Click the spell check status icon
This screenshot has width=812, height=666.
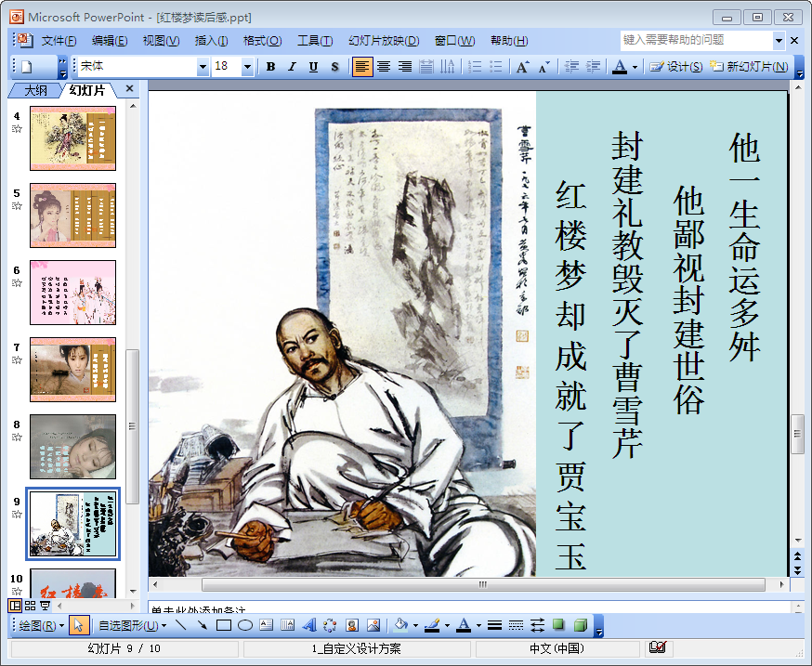click(x=658, y=647)
